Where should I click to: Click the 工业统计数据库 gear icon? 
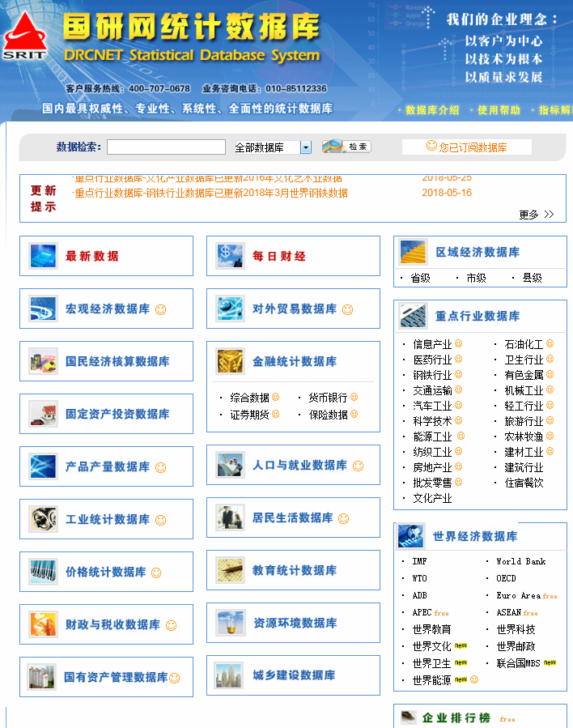pos(43,519)
